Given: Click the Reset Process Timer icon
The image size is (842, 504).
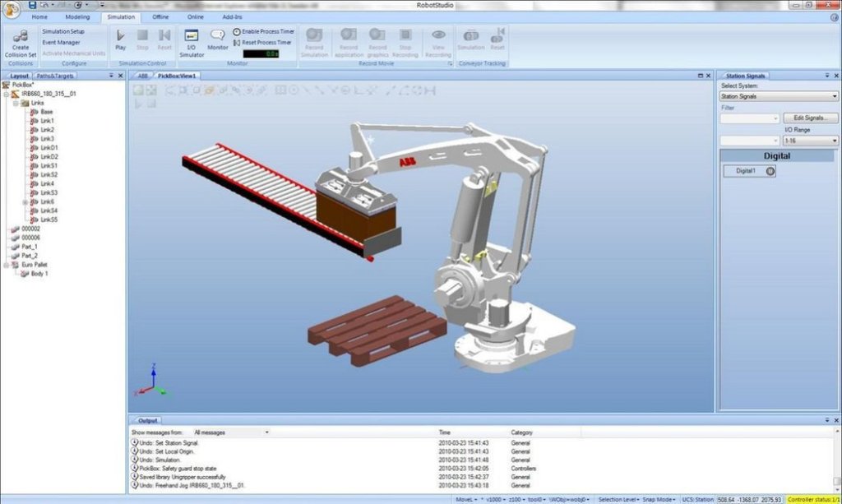Looking at the screenshot, I should tap(237, 42).
